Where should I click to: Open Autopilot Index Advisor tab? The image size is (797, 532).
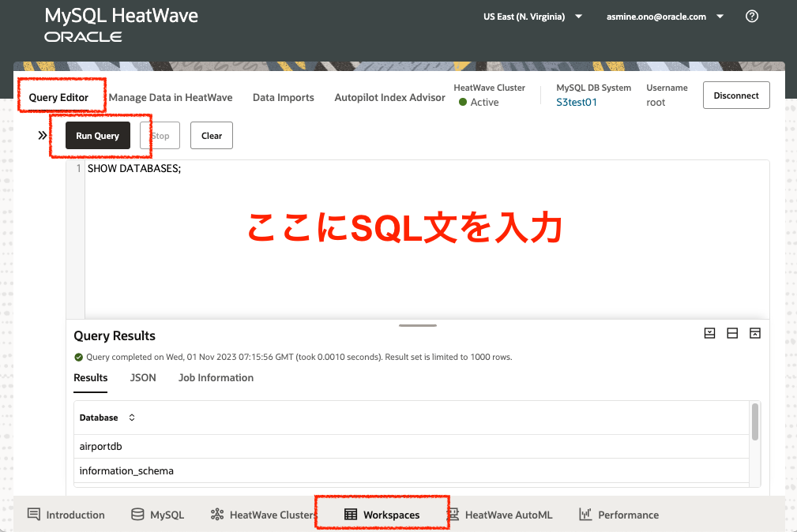coord(389,98)
